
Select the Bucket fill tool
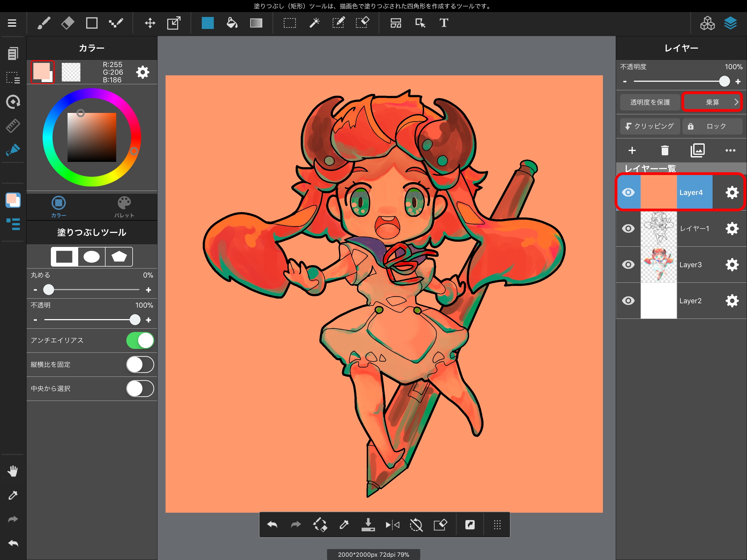tap(232, 23)
